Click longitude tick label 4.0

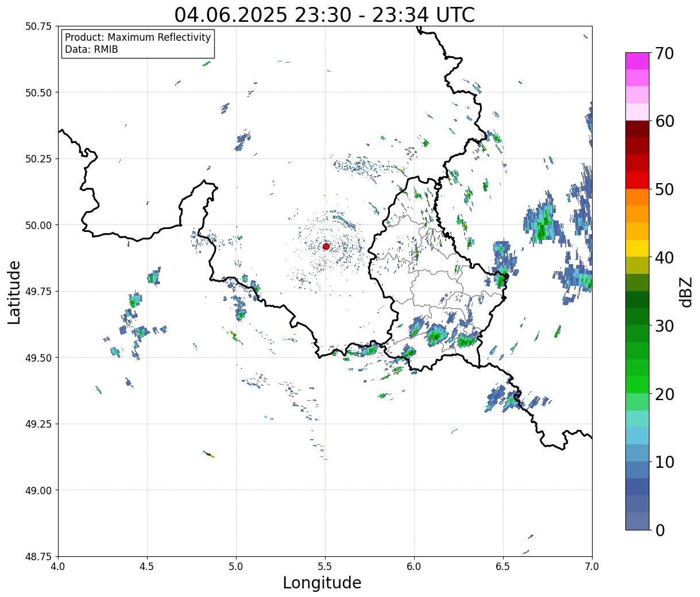(x=58, y=566)
